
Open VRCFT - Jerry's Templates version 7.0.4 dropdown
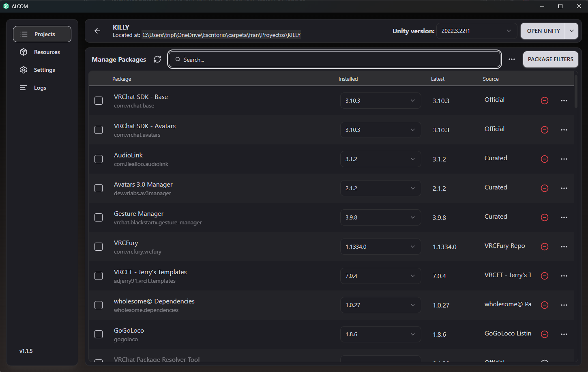380,276
